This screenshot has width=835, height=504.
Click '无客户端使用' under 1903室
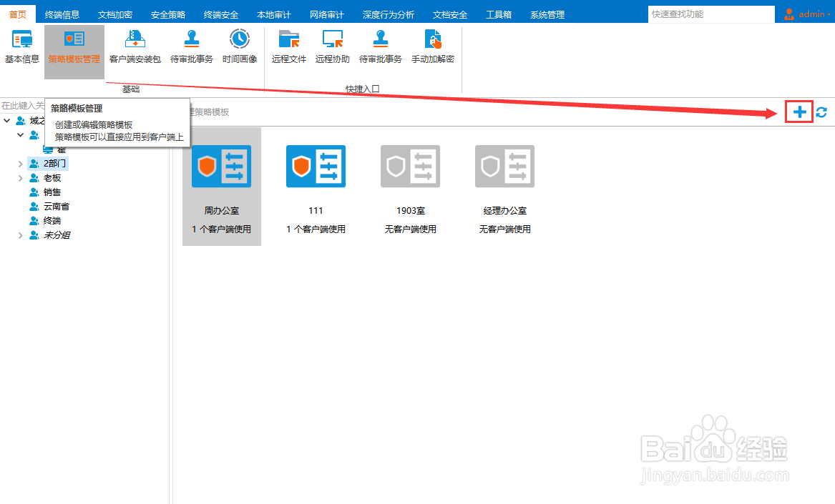410,229
